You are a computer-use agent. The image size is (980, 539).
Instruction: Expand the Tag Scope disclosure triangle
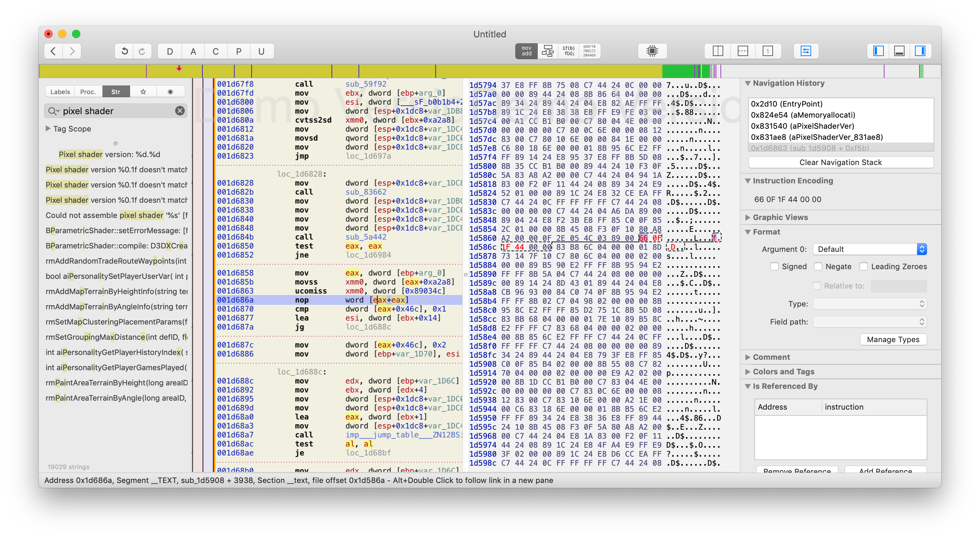[48, 129]
